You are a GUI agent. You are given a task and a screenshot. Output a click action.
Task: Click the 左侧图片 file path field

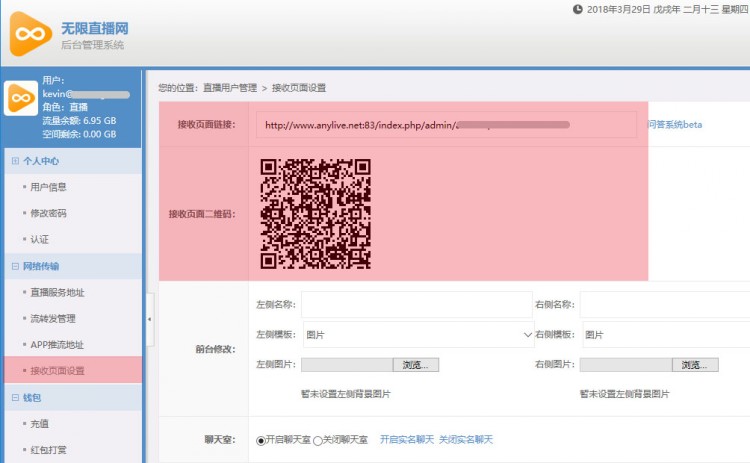coord(347,365)
